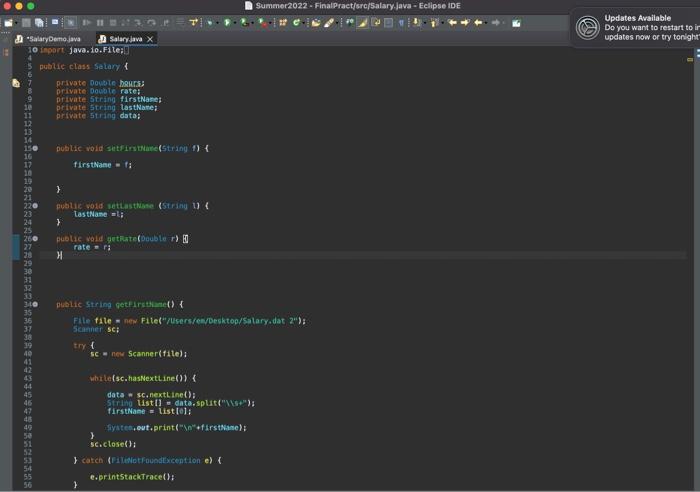Open the Run configurations dropdown arrow
This screenshot has width=700, height=492.
tap(235, 23)
